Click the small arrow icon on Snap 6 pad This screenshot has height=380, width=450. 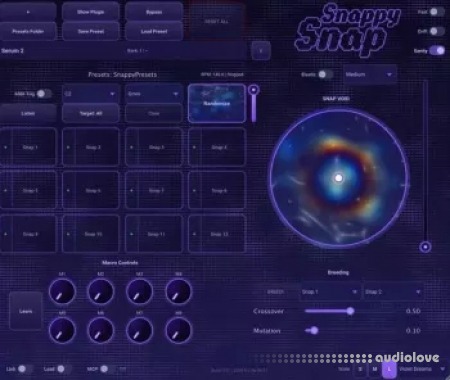pos(68,191)
